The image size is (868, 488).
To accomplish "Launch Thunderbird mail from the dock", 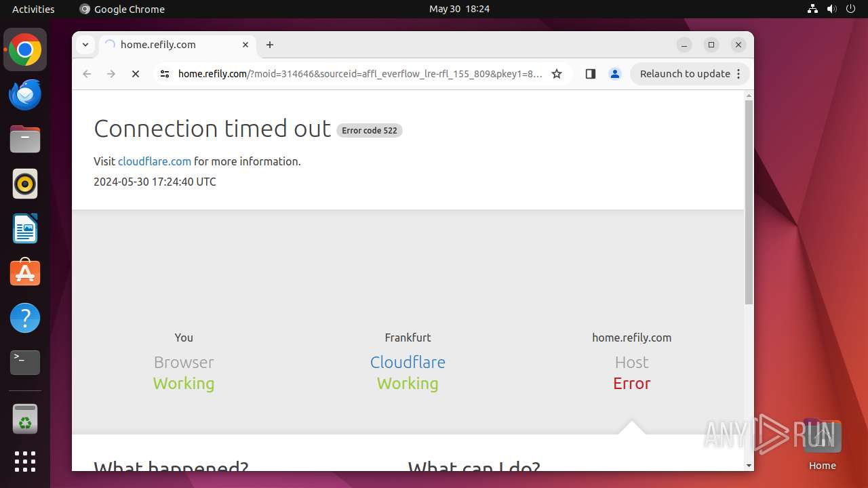I will click(25, 95).
